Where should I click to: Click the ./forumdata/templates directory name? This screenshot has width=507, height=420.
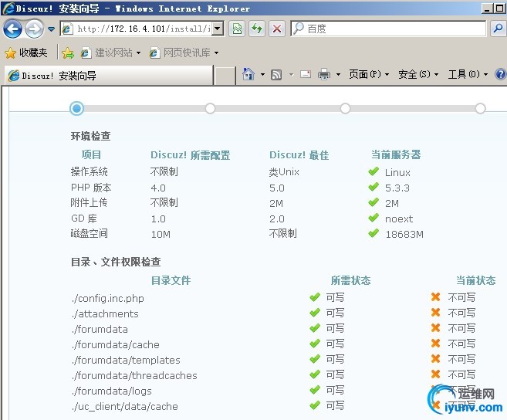point(126,360)
